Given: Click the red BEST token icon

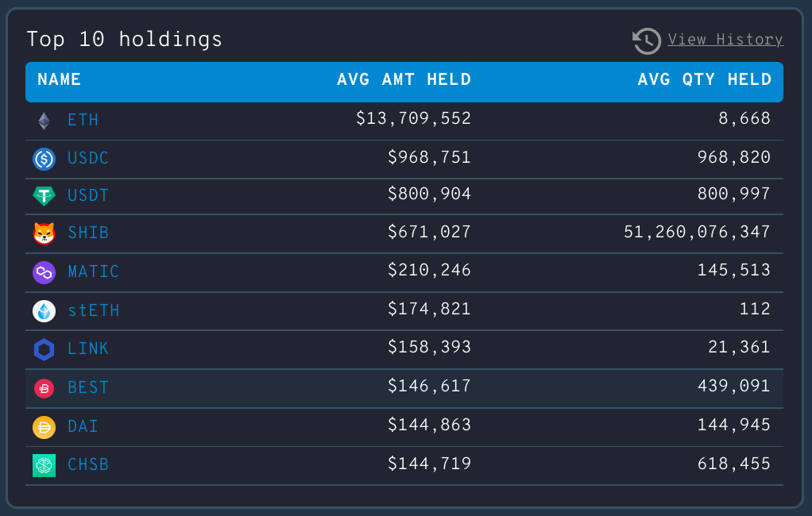Looking at the screenshot, I should [44, 388].
